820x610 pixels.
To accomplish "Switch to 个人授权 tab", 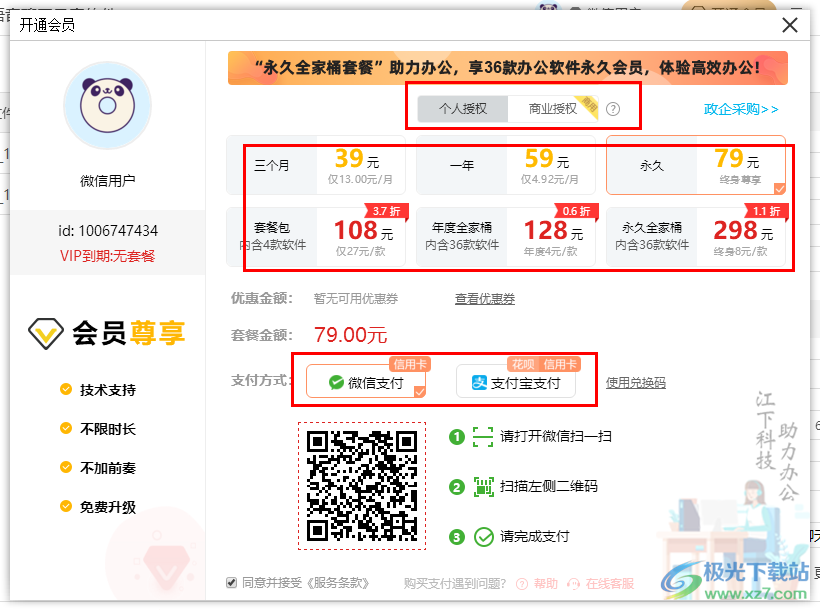I will [463, 109].
